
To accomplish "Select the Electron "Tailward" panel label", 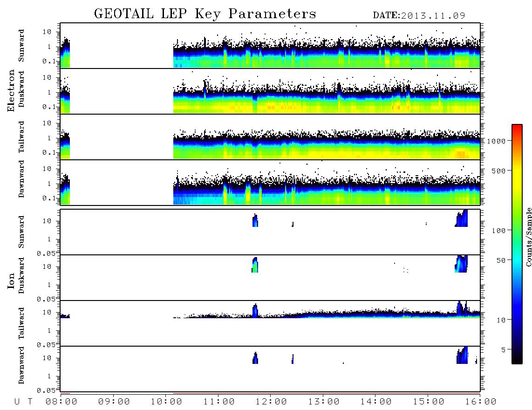I will 21,137.
